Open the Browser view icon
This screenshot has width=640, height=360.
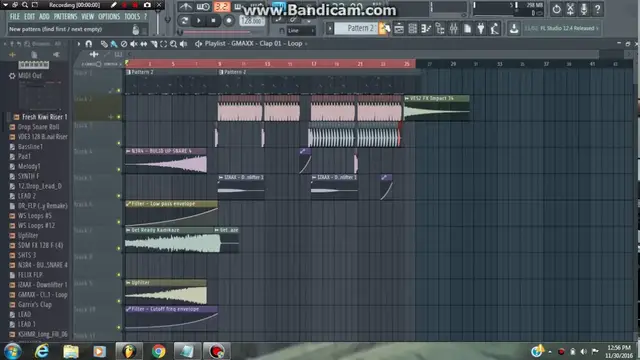point(440,28)
